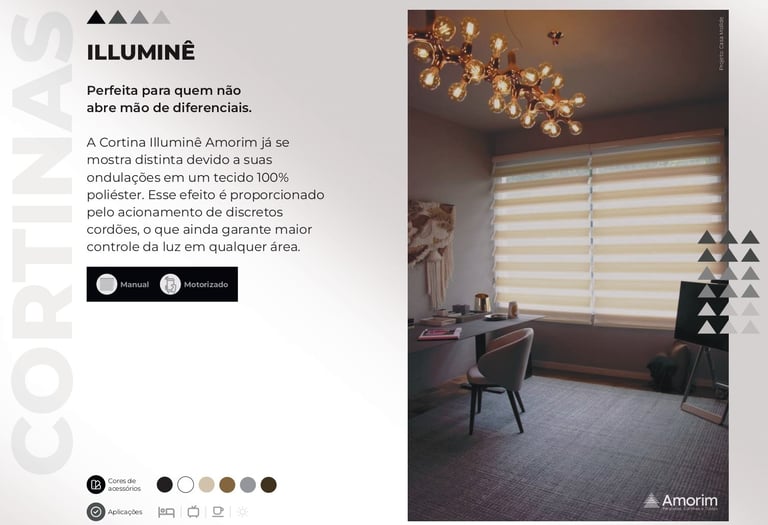Pick the beige accessory color swatch

[x=207, y=485]
